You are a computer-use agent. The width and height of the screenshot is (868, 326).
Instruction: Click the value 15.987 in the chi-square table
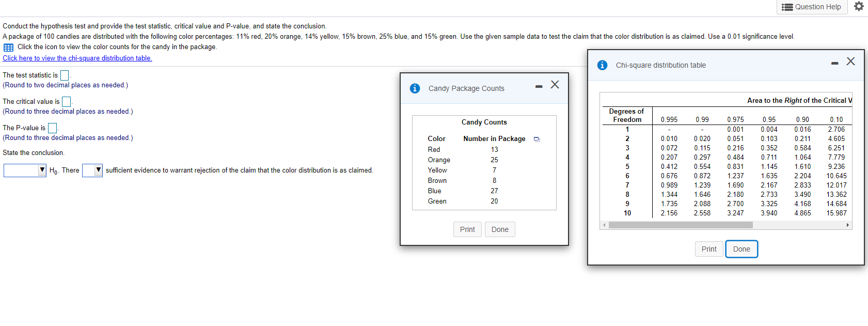click(837, 213)
